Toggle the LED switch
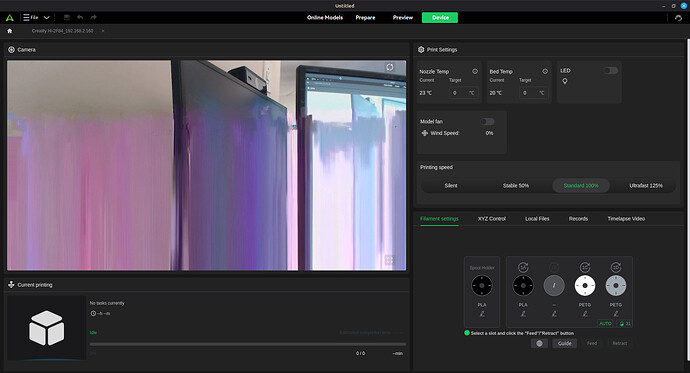Screen dimensions: 690x373 tap(611, 70)
